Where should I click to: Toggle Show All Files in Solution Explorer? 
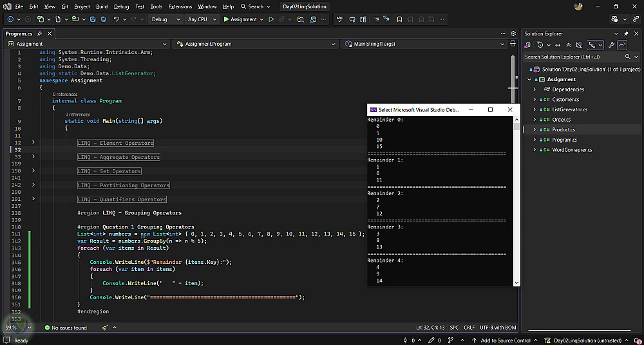pos(579,45)
